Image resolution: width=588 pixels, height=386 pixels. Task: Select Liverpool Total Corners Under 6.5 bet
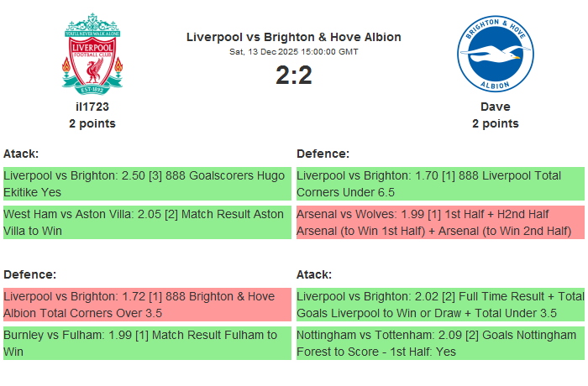click(440, 184)
